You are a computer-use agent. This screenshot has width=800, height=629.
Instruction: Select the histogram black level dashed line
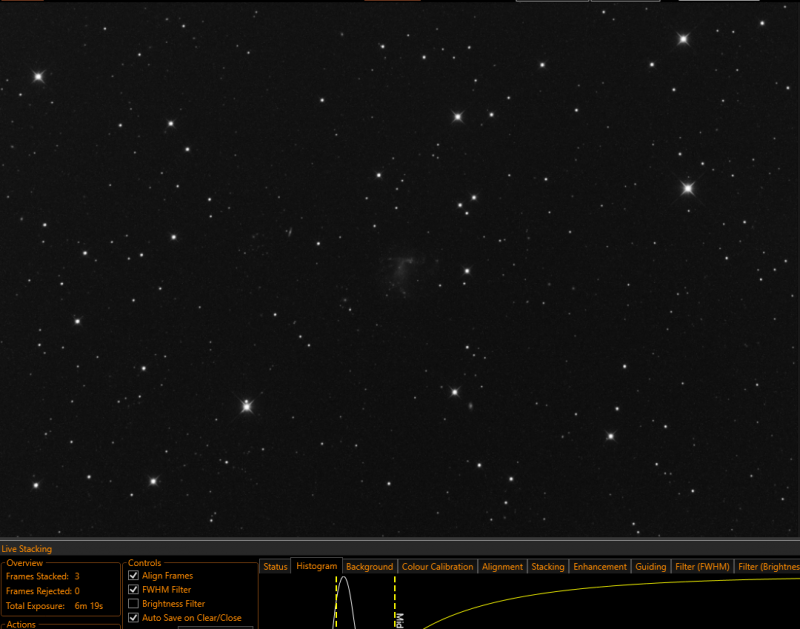(x=336, y=602)
